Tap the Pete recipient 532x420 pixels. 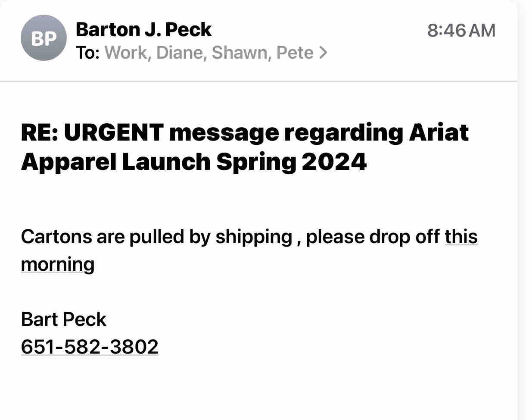point(295,53)
